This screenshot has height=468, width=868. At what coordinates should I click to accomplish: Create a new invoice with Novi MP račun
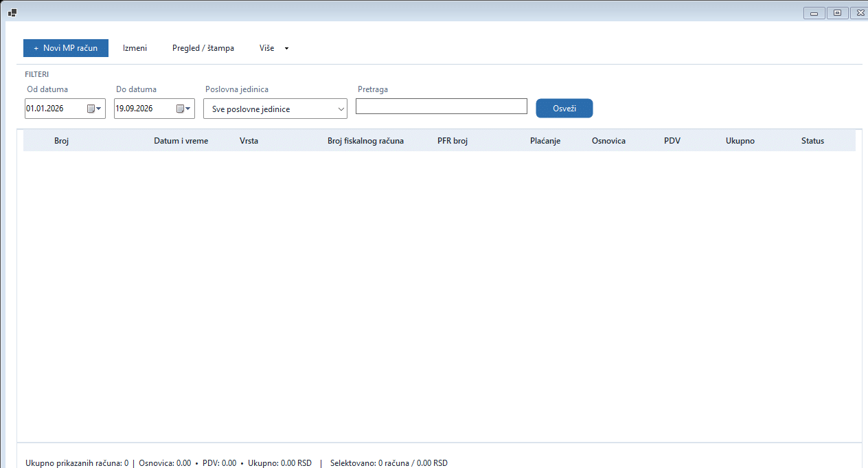[x=66, y=48]
